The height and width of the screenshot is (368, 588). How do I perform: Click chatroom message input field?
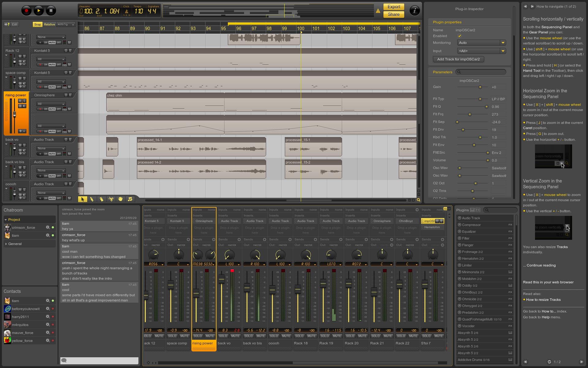tap(100, 360)
